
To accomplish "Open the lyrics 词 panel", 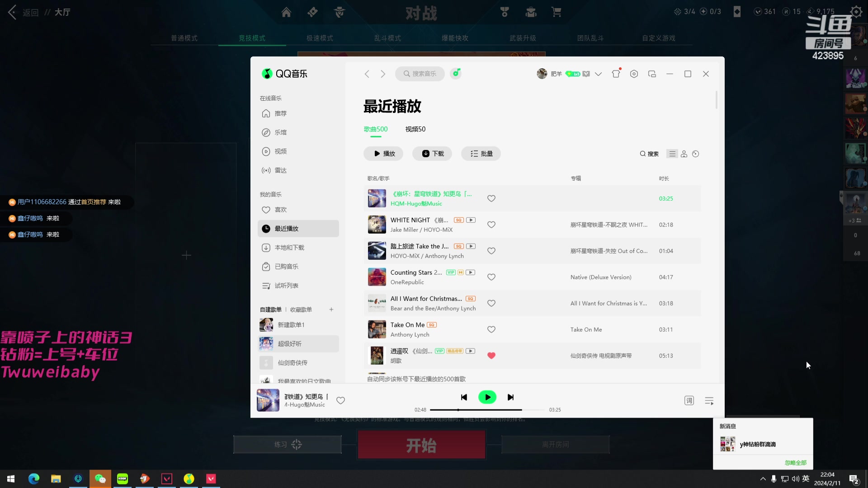I will [689, 400].
